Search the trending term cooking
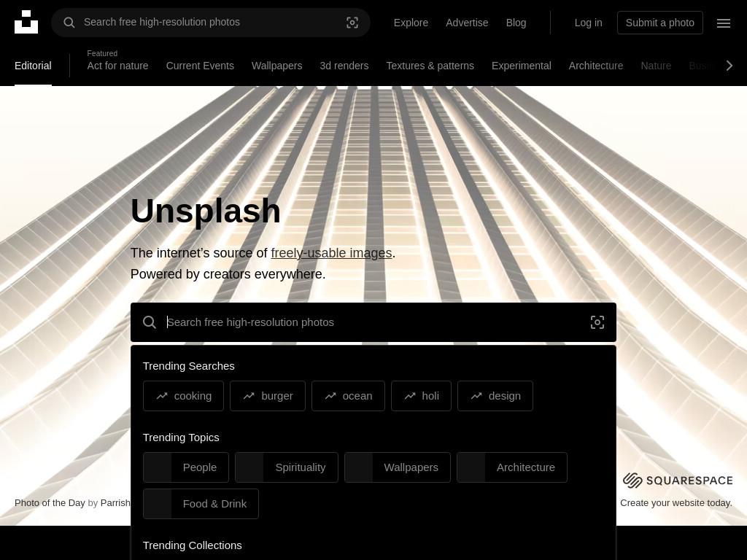Screen dimensions: 747x560 (183, 396)
